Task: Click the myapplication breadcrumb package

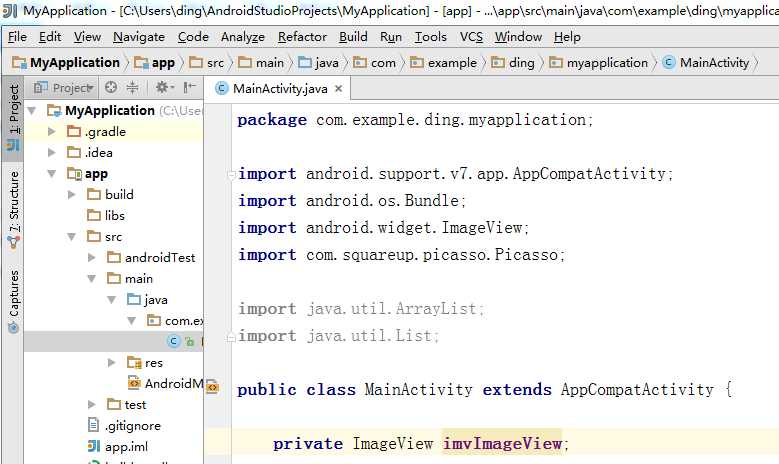Action: 599,63
